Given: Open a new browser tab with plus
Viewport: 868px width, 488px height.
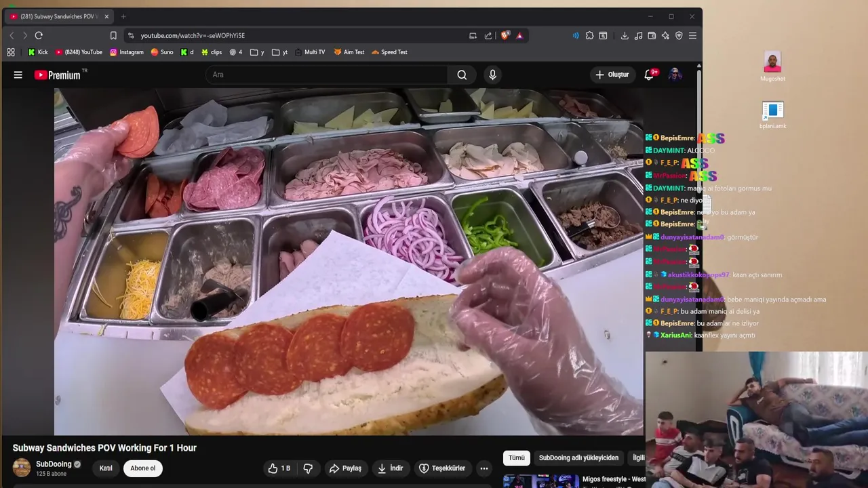Looking at the screenshot, I should [123, 16].
